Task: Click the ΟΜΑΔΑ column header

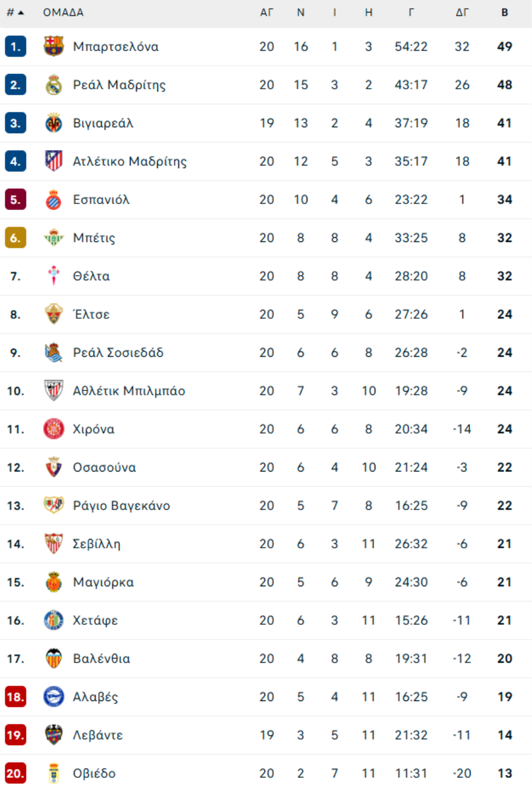Action: tap(63, 12)
